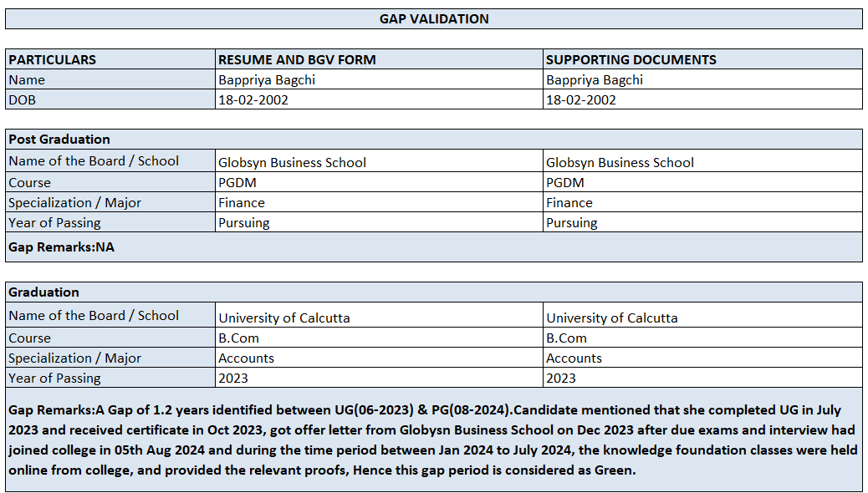This screenshot has width=868, height=493.
Task: Select the RESUME AND BGV FORM header
Action: coord(297,59)
